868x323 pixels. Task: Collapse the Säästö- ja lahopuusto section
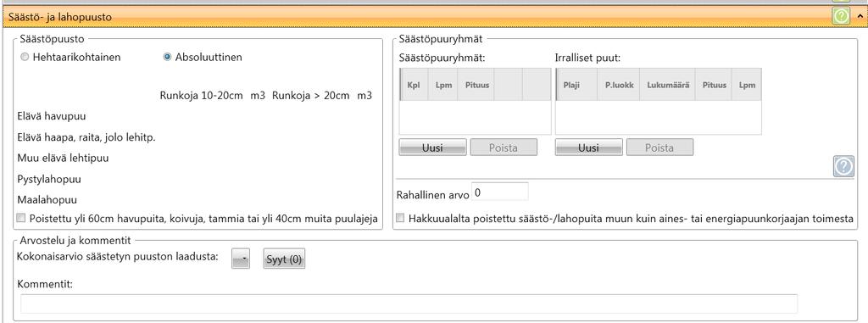tap(860, 17)
